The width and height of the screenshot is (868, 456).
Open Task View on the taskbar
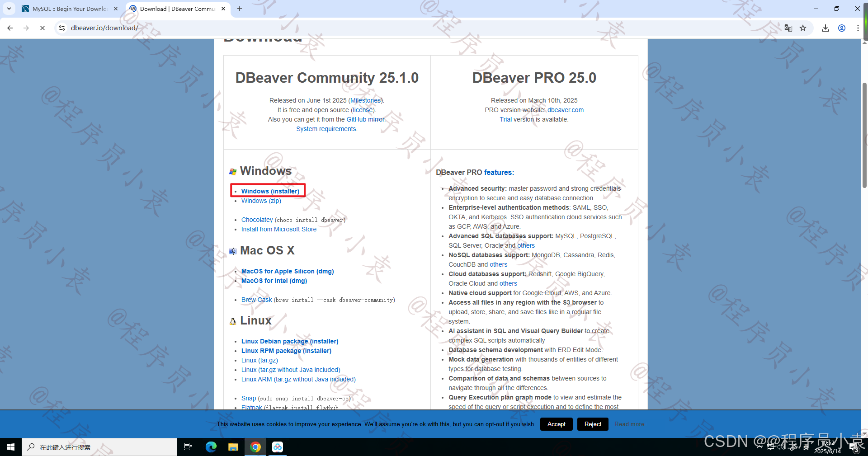click(x=188, y=447)
